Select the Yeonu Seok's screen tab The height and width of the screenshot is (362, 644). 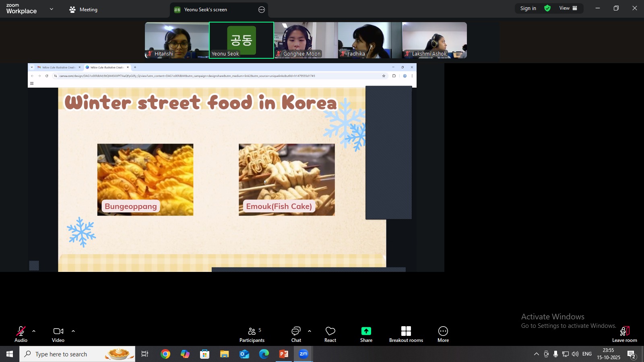tap(205, 10)
